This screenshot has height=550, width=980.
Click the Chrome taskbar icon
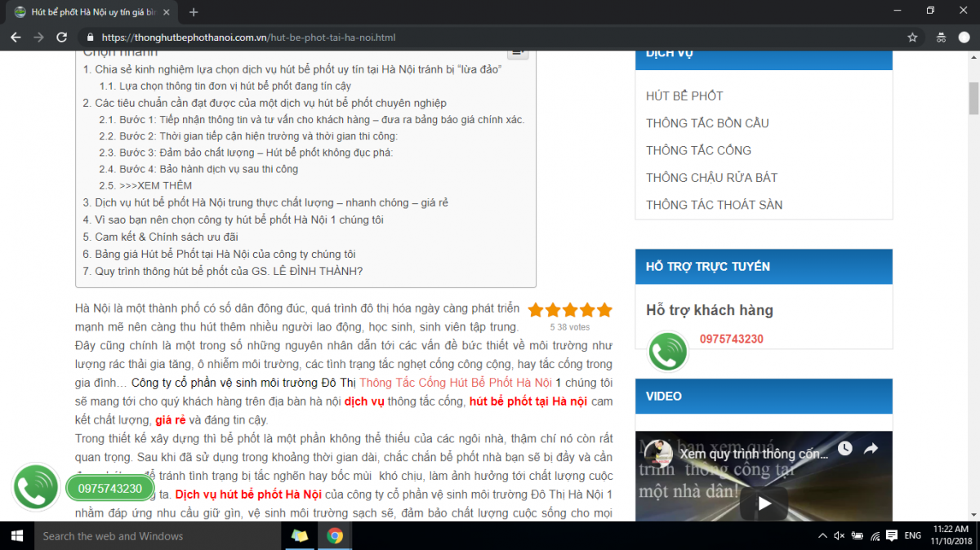(335, 536)
